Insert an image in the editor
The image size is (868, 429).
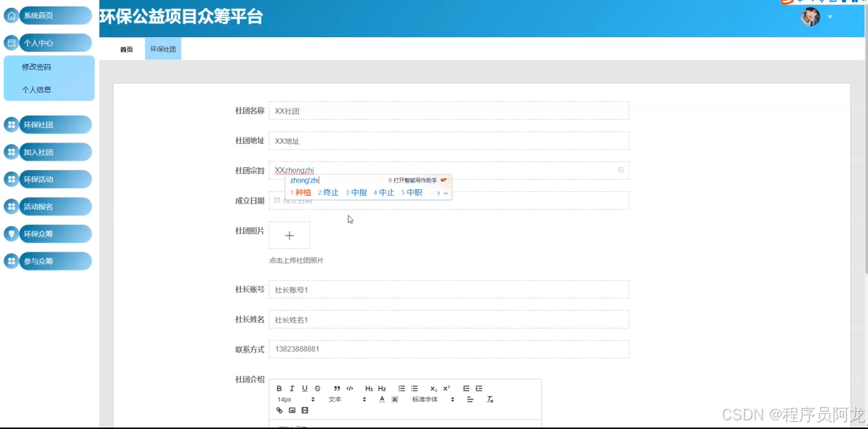click(292, 410)
